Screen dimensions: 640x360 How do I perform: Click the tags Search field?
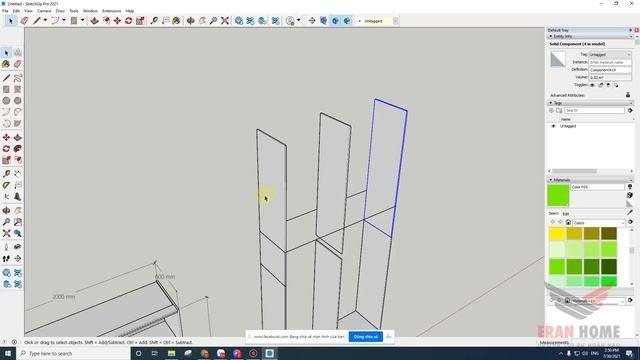click(x=594, y=111)
